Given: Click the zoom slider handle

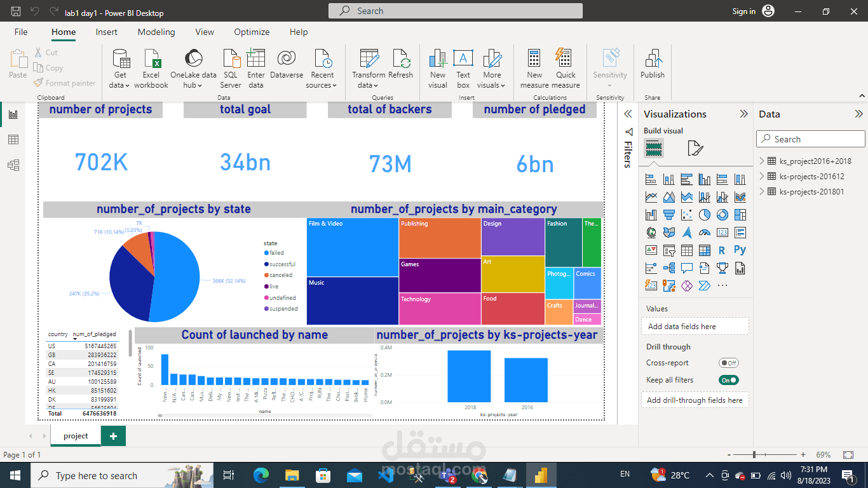Looking at the screenshot, I should coord(754,455).
